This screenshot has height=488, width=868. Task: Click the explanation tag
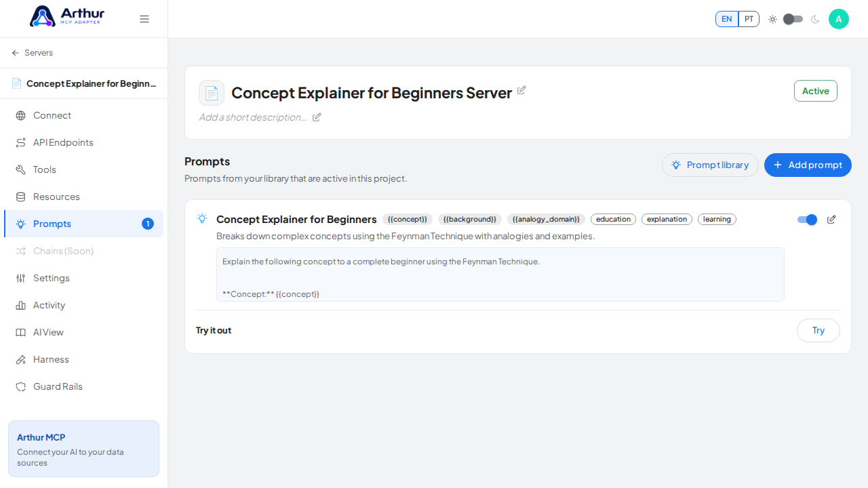tap(667, 219)
